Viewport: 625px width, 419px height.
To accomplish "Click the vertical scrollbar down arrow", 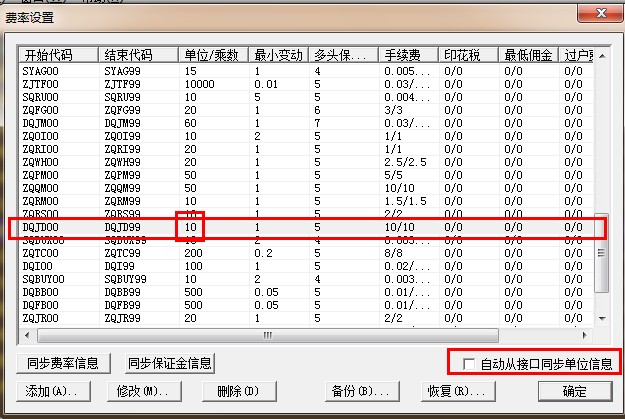I will [602, 318].
